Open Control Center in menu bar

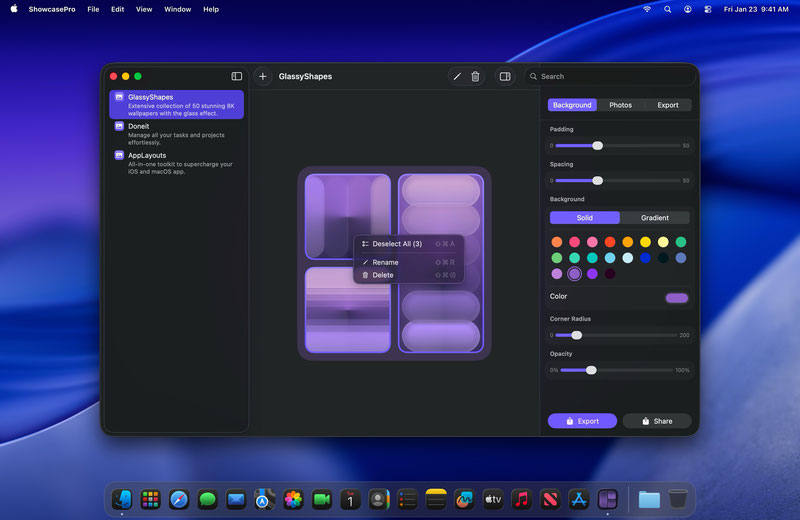point(709,9)
